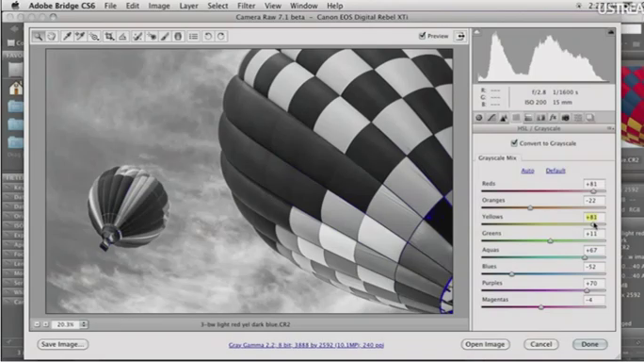Click the Default grayscale mix link

tap(555, 171)
